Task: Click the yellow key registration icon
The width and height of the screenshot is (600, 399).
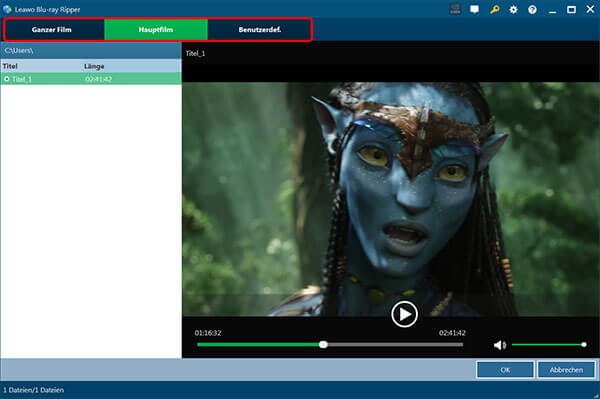Action: click(x=494, y=9)
